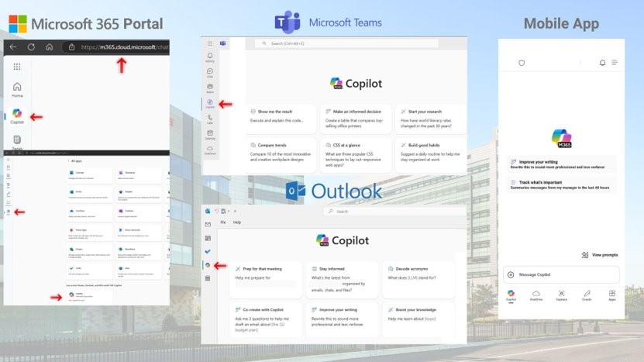Open Pages in the Microsoft 365 Portal sidebar

17,142
